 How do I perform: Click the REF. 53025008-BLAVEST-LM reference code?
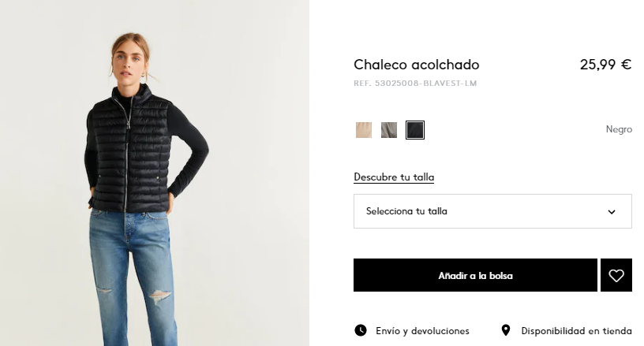415,84
